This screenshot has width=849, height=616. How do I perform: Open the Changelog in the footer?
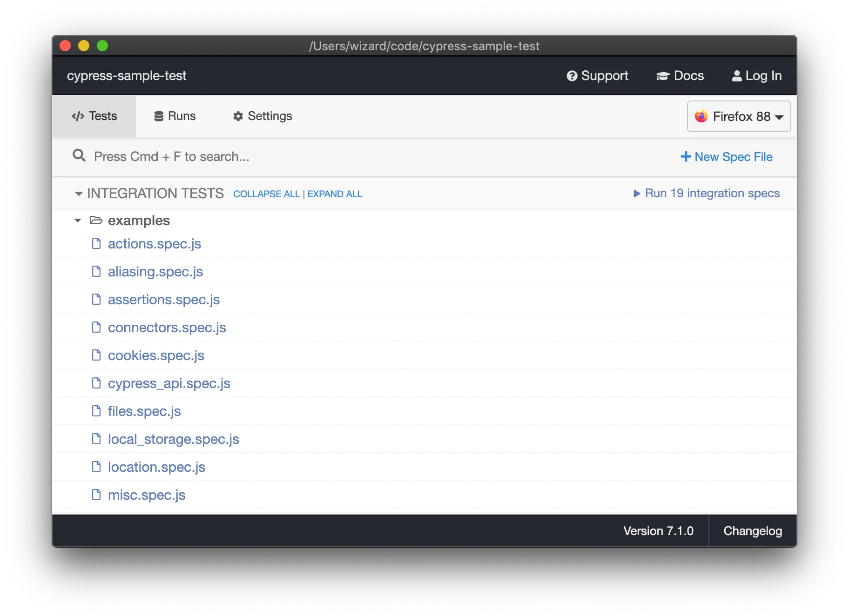pos(752,531)
